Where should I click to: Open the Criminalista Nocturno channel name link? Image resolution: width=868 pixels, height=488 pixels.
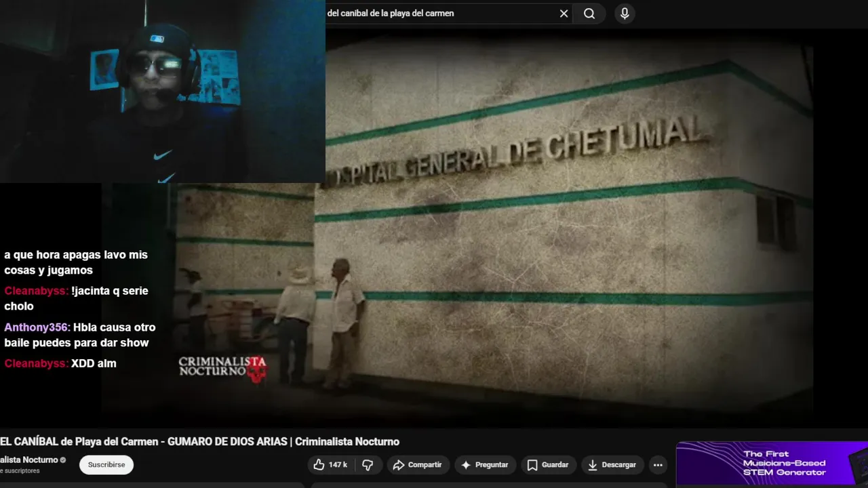(29, 460)
